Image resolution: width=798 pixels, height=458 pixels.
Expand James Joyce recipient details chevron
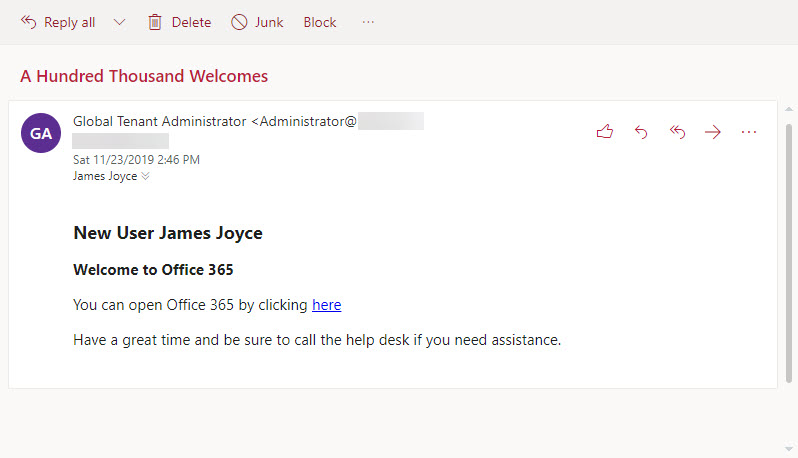(146, 176)
